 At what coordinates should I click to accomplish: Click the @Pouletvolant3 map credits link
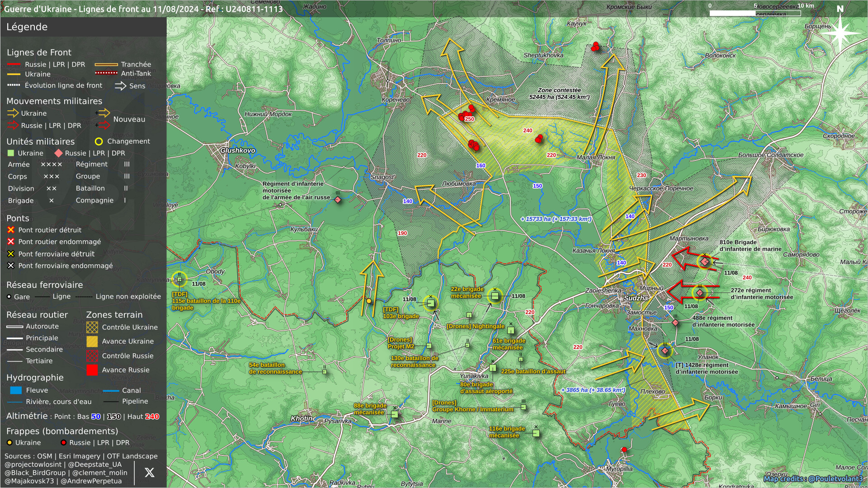click(835, 479)
